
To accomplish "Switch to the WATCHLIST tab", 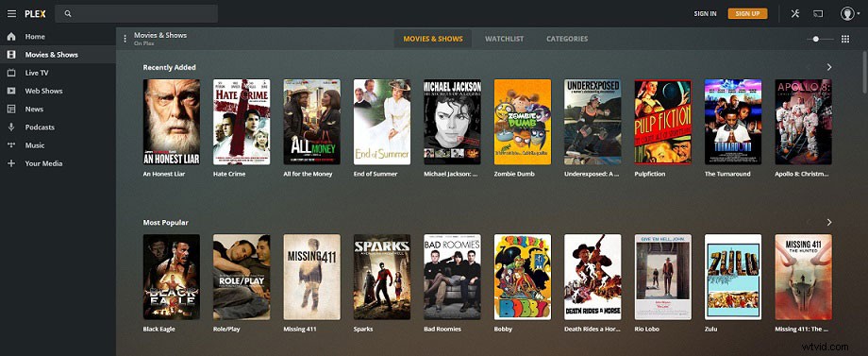I will [x=505, y=39].
